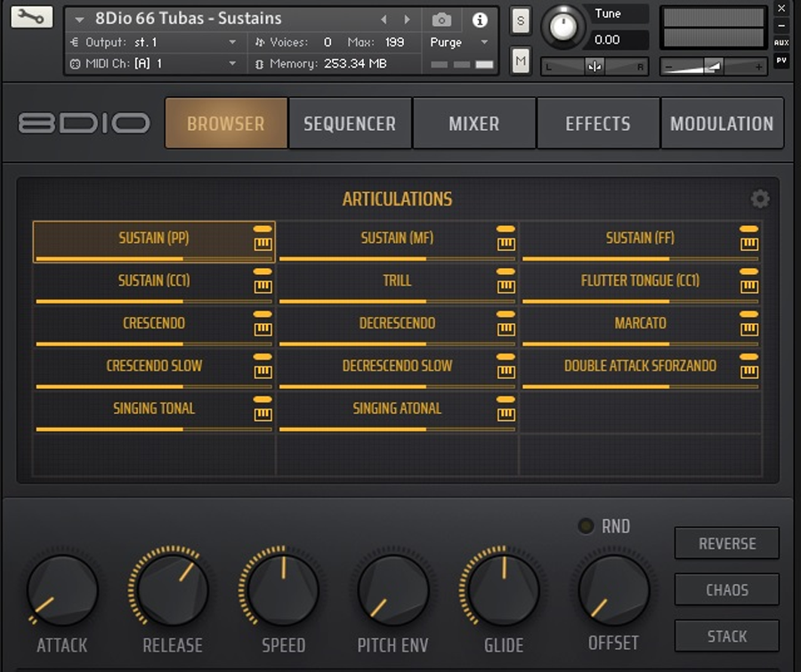Open the instrument info icon
The height and width of the screenshot is (672, 801).
pos(480,20)
